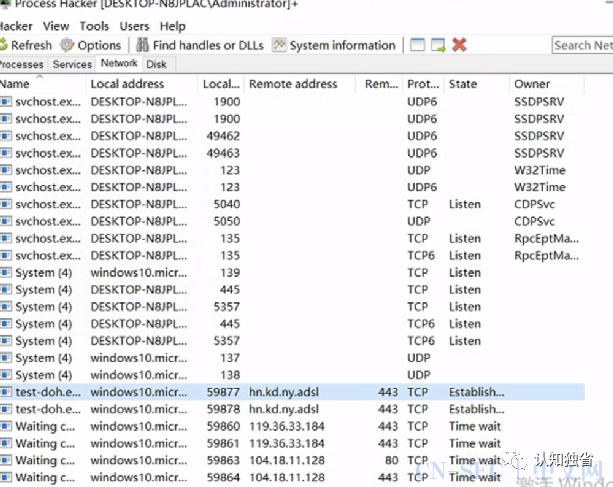The image size is (613, 487).
Task: Click icon of svchost row with port 5040
Action: click(6, 204)
